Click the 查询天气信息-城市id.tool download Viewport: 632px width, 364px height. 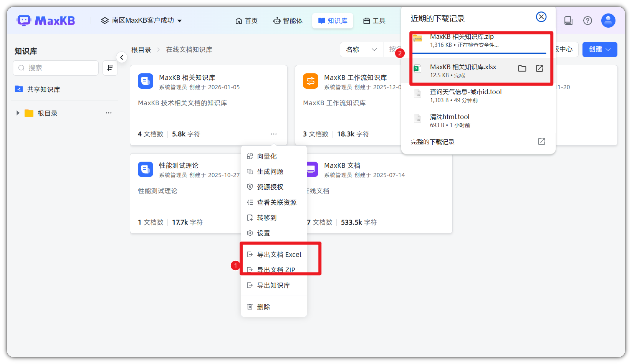(x=478, y=96)
